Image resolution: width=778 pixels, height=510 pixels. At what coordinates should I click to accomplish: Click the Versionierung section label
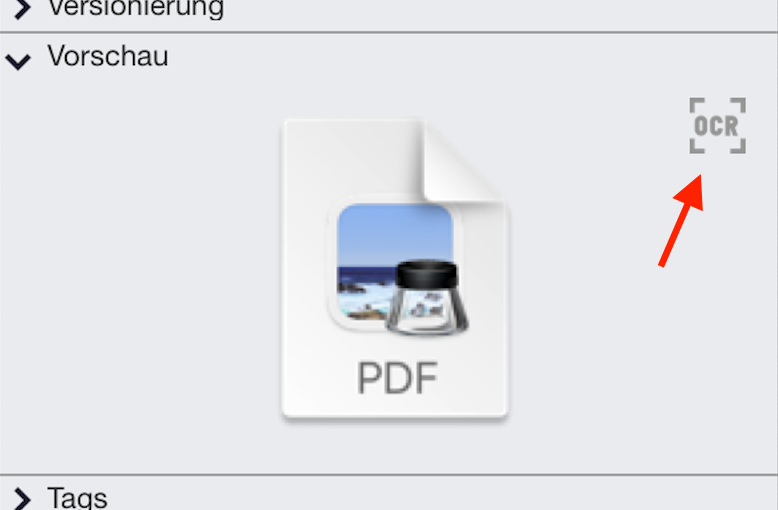(135, 8)
